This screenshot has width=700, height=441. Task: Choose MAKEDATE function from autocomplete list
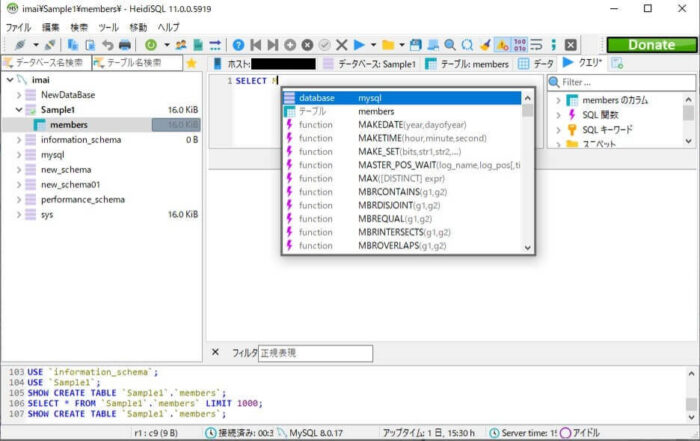tap(402, 125)
